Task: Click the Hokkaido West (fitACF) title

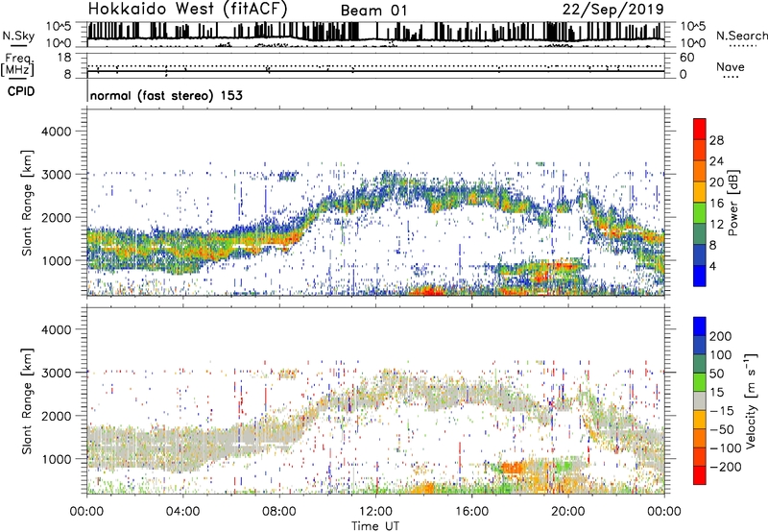Action: point(187,9)
